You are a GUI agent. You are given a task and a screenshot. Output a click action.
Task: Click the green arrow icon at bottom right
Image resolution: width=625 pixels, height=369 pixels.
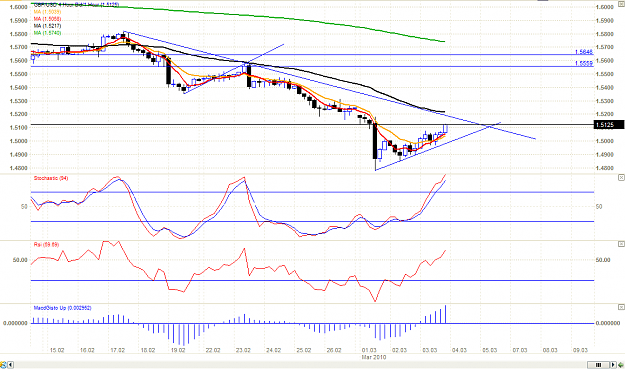(x=621, y=365)
